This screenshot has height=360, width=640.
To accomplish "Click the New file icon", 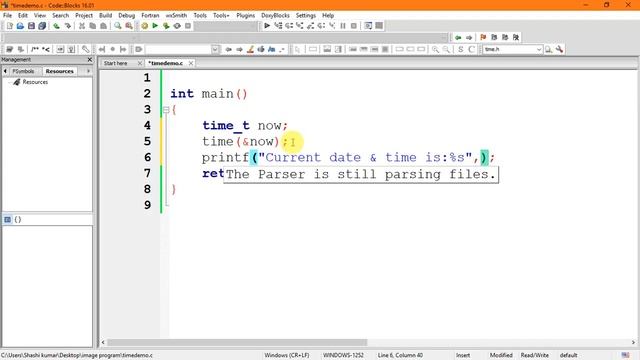I will [x=9, y=26].
